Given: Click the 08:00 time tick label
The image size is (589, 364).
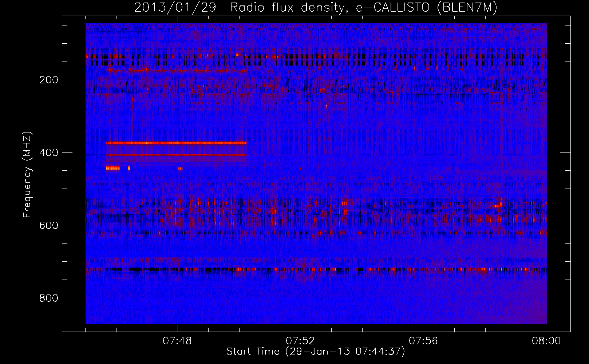Looking at the screenshot, I should [x=546, y=341].
